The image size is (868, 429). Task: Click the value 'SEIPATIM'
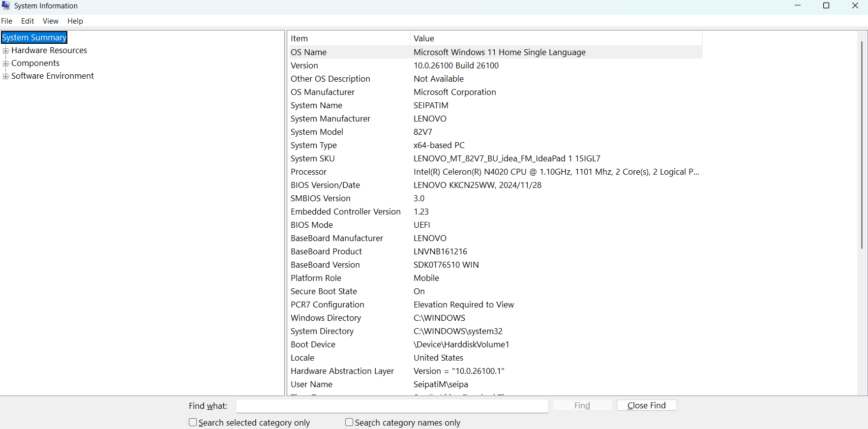point(431,105)
